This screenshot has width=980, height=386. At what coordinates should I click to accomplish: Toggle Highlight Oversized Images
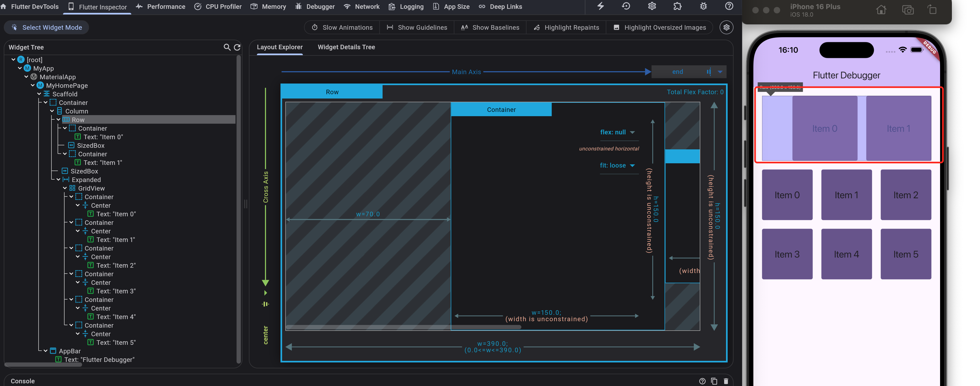tap(660, 27)
